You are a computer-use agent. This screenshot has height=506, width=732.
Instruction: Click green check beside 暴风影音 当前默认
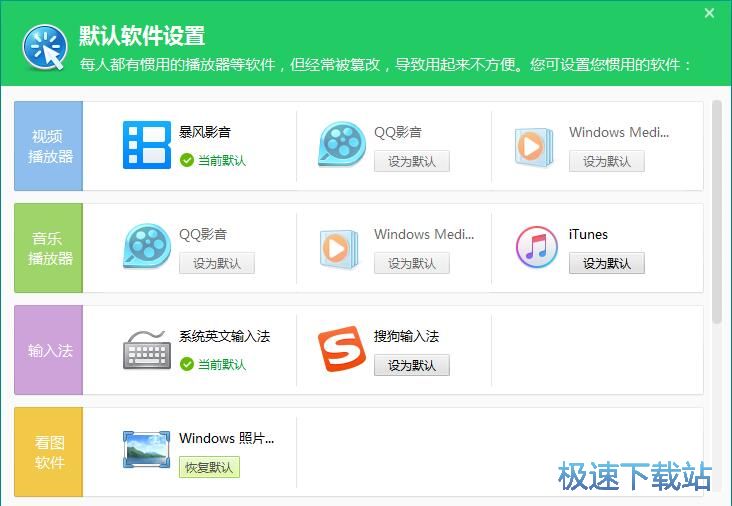(x=187, y=161)
